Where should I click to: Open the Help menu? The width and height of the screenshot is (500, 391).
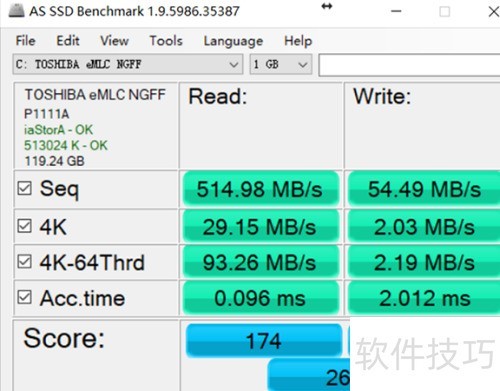pyautogui.click(x=298, y=41)
